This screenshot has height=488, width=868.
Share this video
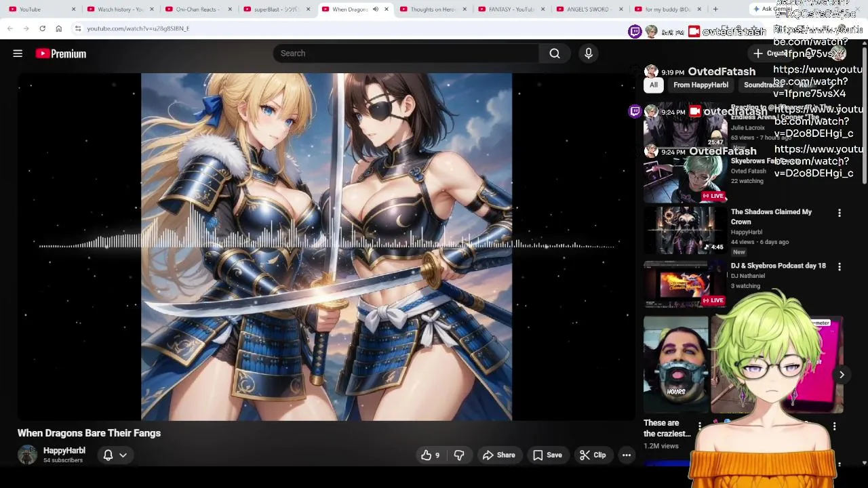coord(498,455)
